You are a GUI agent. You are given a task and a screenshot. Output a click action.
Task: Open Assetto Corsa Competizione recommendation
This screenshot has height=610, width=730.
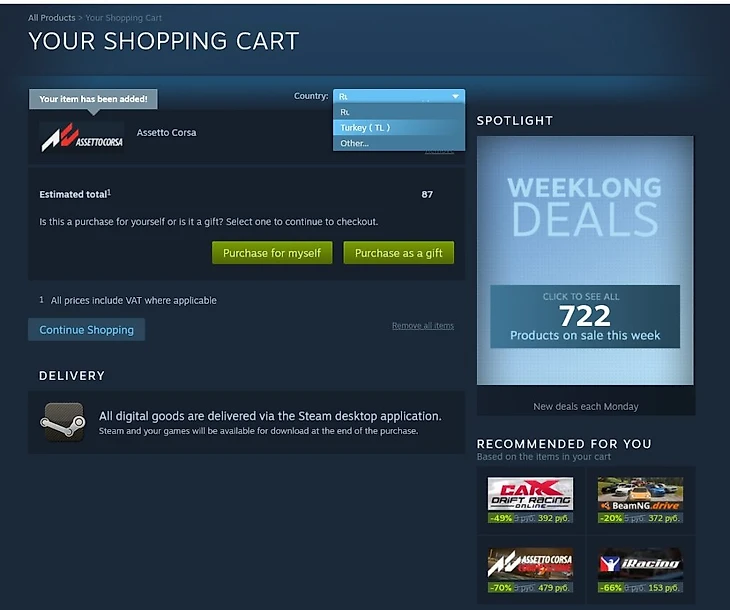click(x=530, y=563)
